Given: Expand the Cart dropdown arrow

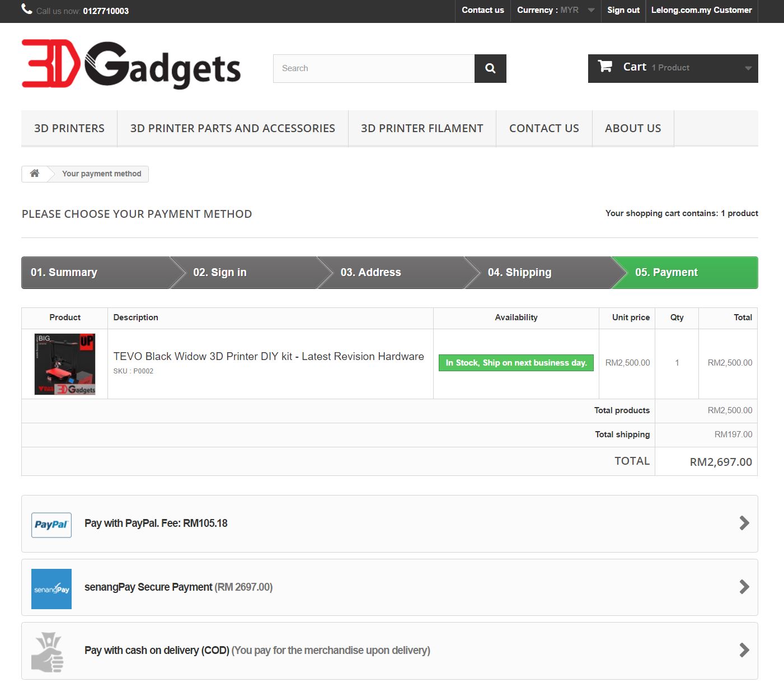Looking at the screenshot, I should point(748,68).
